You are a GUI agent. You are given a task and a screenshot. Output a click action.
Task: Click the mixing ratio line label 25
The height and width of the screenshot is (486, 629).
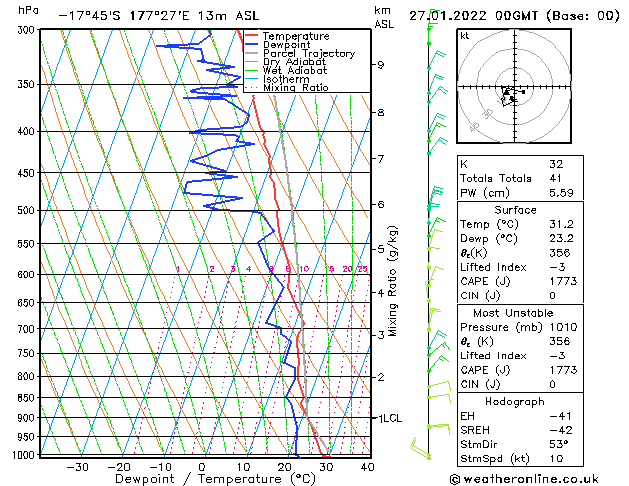(x=363, y=269)
